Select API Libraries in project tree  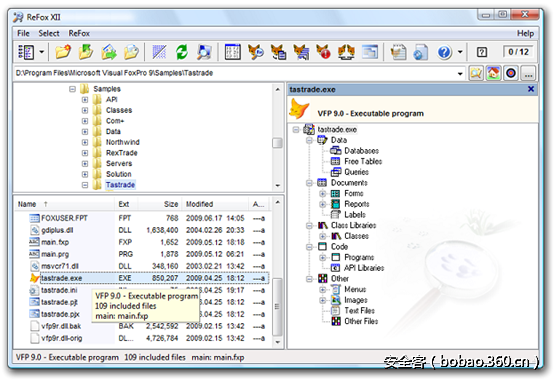pyautogui.click(x=364, y=268)
